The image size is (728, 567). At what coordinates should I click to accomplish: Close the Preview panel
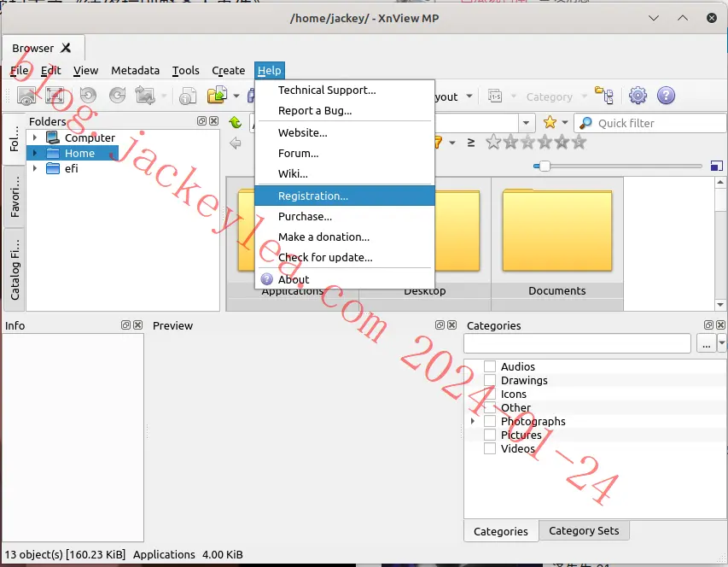coord(451,325)
